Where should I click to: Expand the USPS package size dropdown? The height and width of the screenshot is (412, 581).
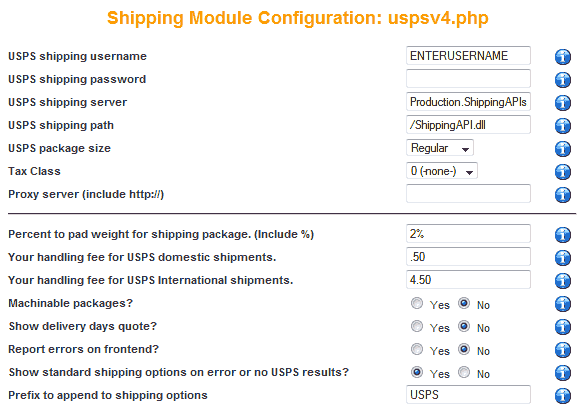pos(440,148)
